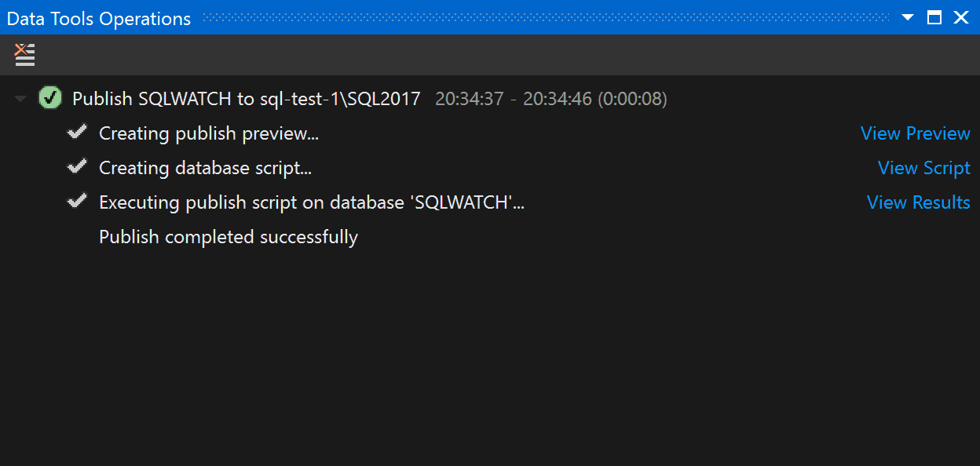Click the Data Tools Operations title text
The image size is (980, 466).
[99, 18]
